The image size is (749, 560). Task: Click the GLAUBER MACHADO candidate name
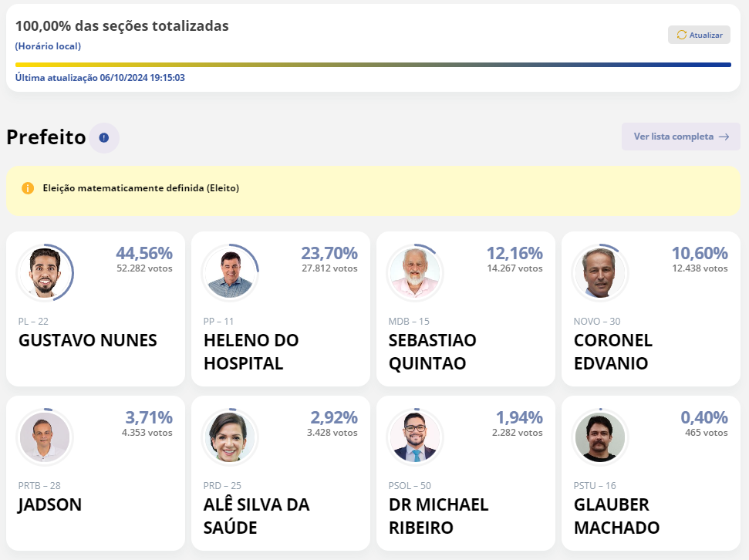pyautogui.click(x=616, y=516)
